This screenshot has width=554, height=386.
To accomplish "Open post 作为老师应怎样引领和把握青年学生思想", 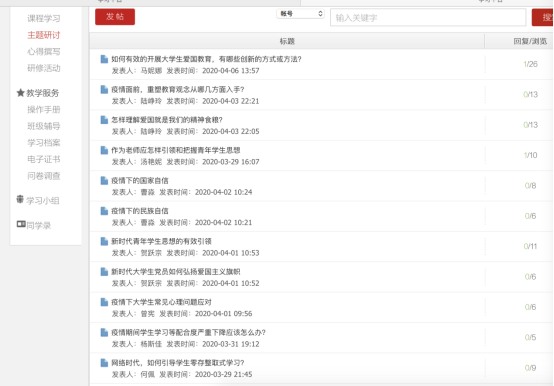I will coord(176,150).
